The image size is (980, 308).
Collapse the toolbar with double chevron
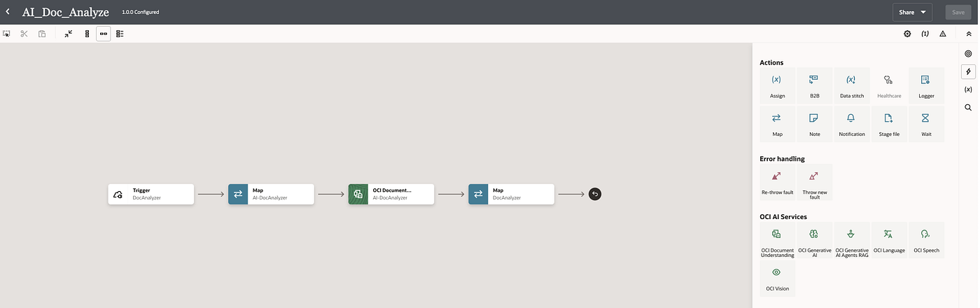click(969, 34)
